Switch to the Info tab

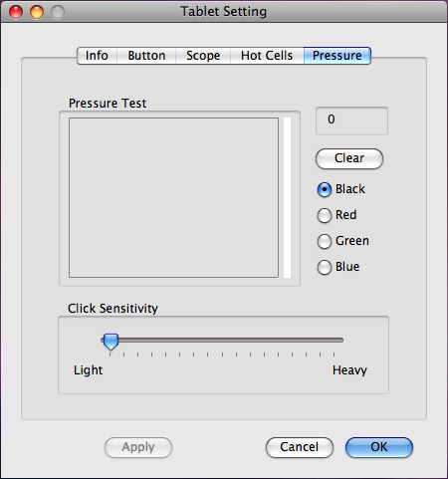97,56
